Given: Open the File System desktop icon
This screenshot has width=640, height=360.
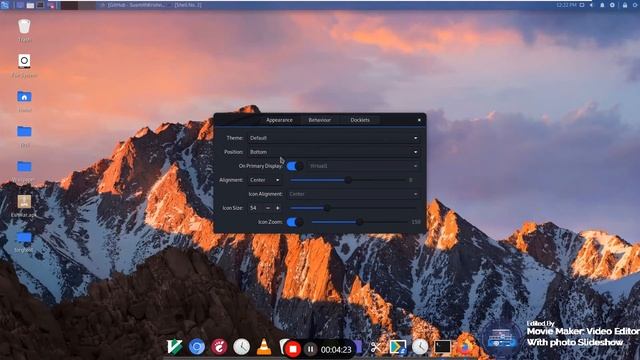Looking at the screenshot, I should click(24, 61).
